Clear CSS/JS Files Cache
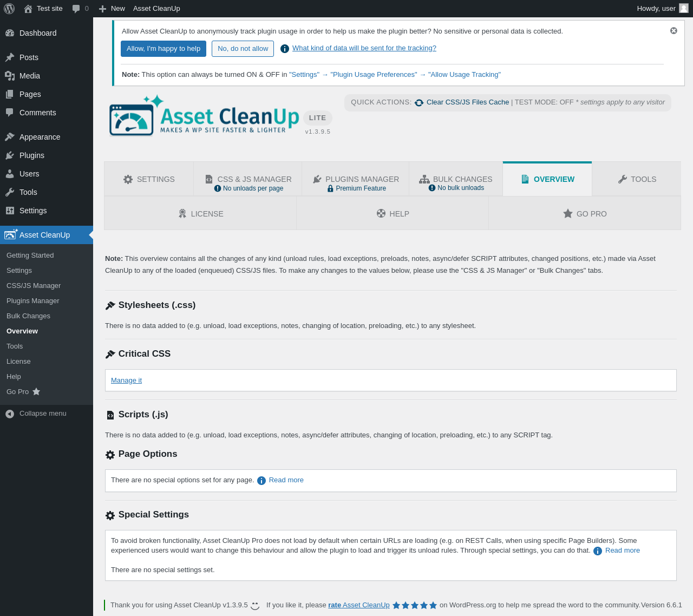Screen dimensions: 693x616 pos(468,102)
